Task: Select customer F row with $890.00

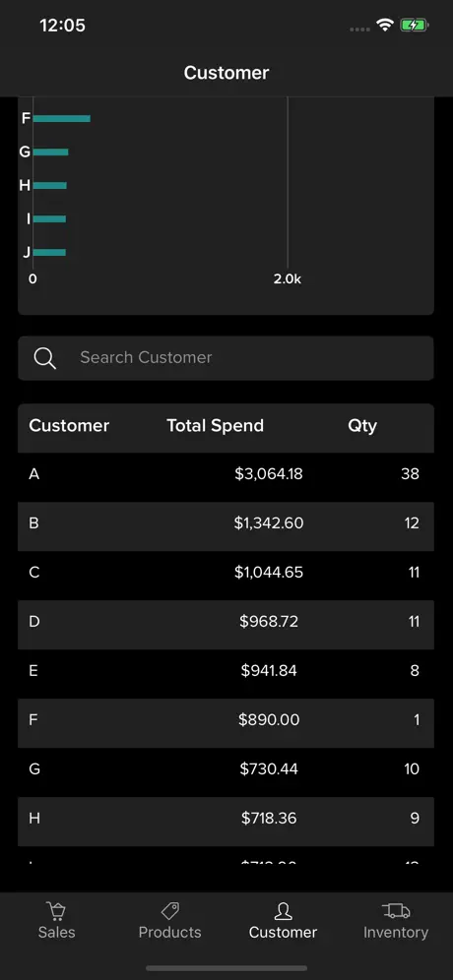Action: [226, 720]
